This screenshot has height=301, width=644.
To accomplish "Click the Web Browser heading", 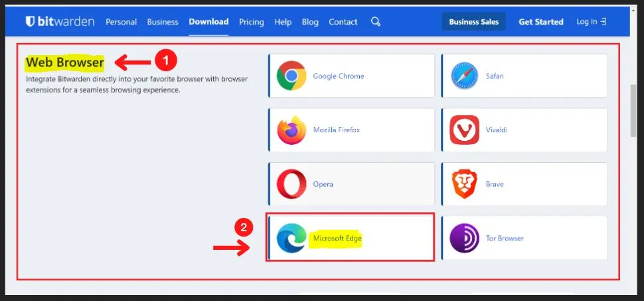I will pyautogui.click(x=65, y=62).
